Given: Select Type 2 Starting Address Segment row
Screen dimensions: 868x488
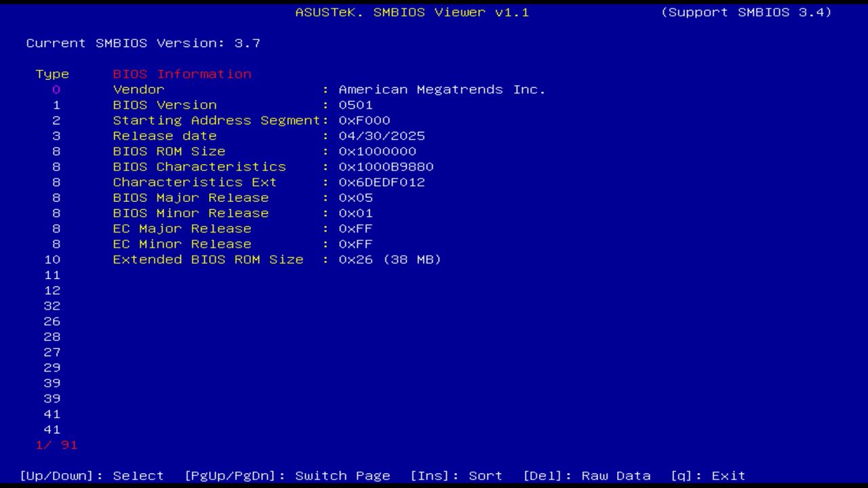Looking at the screenshot, I should (x=56, y=120).
